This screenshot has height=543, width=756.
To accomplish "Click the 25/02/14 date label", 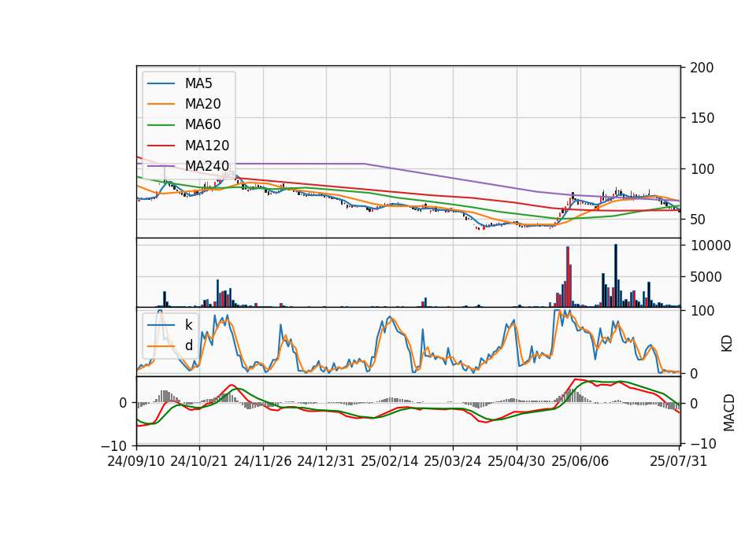I will point(390,461).
